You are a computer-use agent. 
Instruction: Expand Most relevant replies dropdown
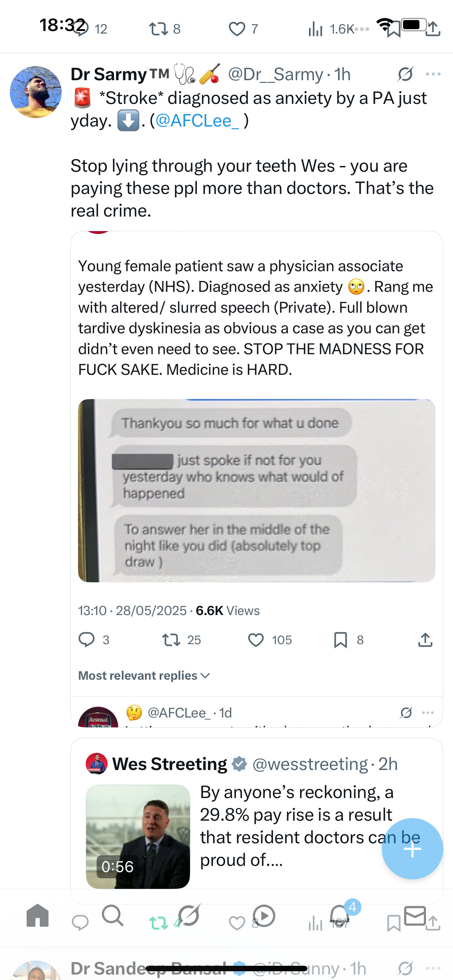tap(144, 676)
